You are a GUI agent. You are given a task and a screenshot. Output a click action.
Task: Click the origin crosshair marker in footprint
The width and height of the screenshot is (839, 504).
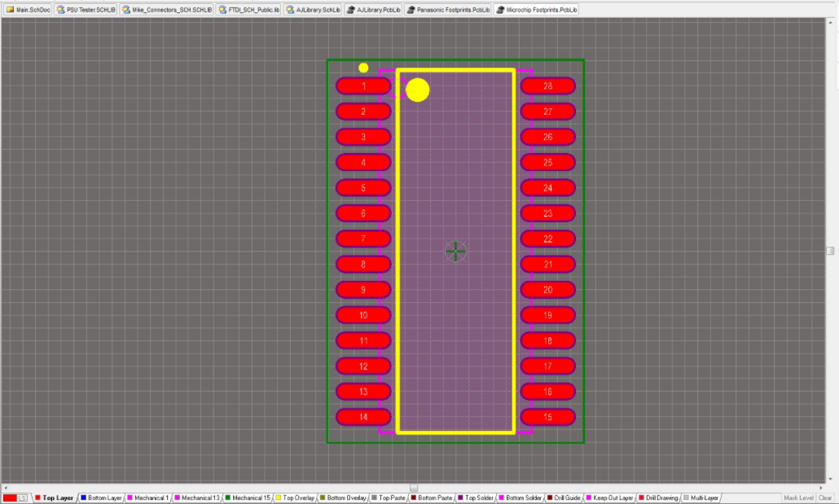click(455, 252)
